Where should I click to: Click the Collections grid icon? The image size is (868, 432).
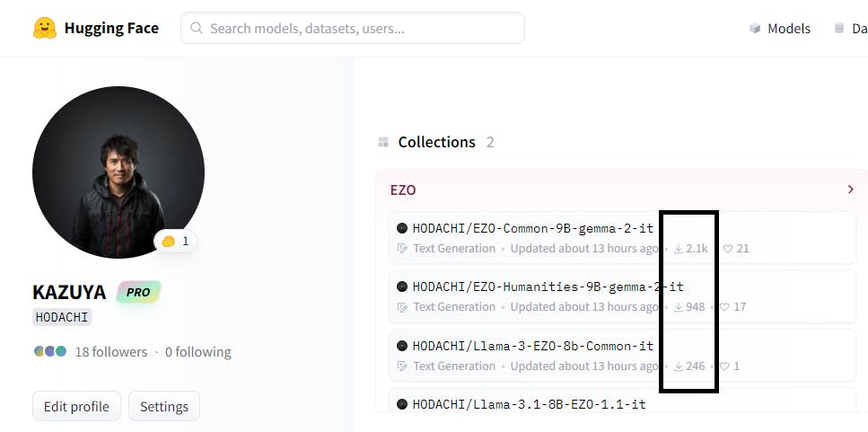click(x=384, y=142)
